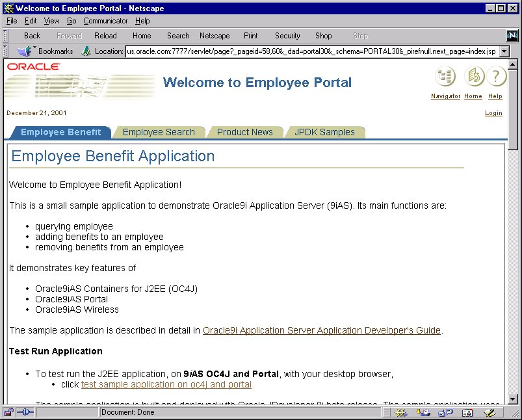Click the Netscape N logo icon
Screen dimensions: 522x420
click(x=512, y=36)
